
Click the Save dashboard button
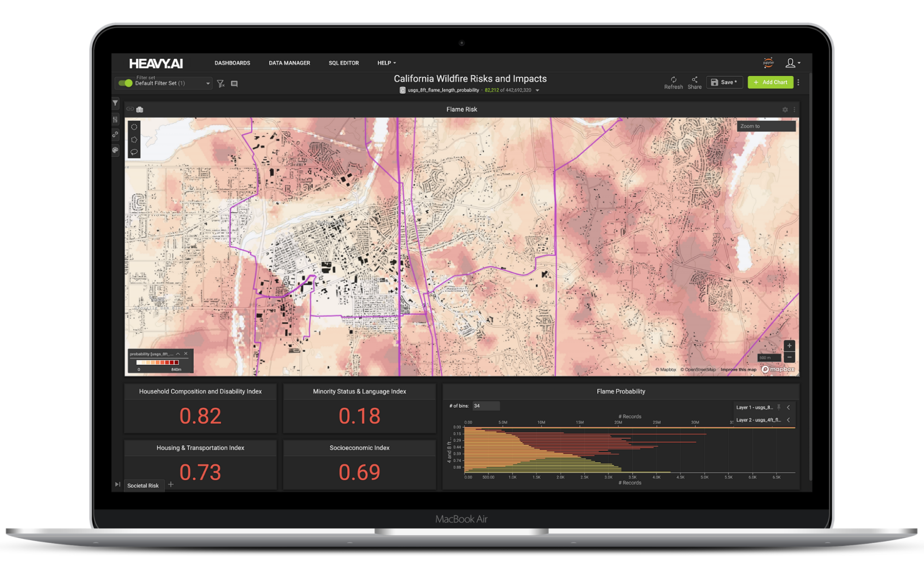(x=724, y=82)
